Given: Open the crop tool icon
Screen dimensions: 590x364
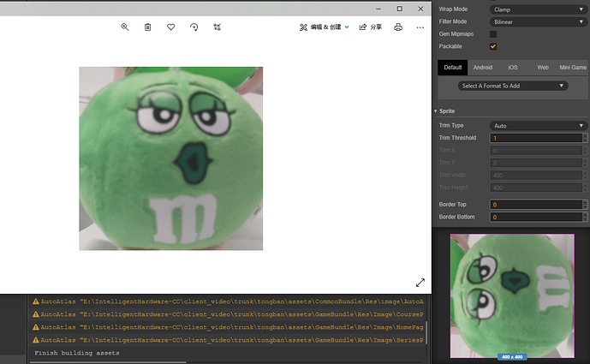Looking at the screenshot, I should pos(218,27).
